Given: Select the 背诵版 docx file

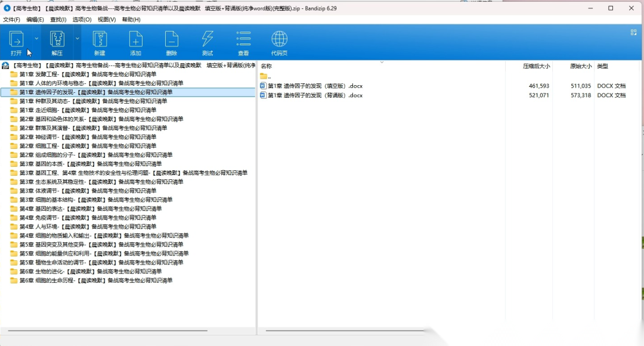Looking at the screenshot, I should [x=315, y=95].
